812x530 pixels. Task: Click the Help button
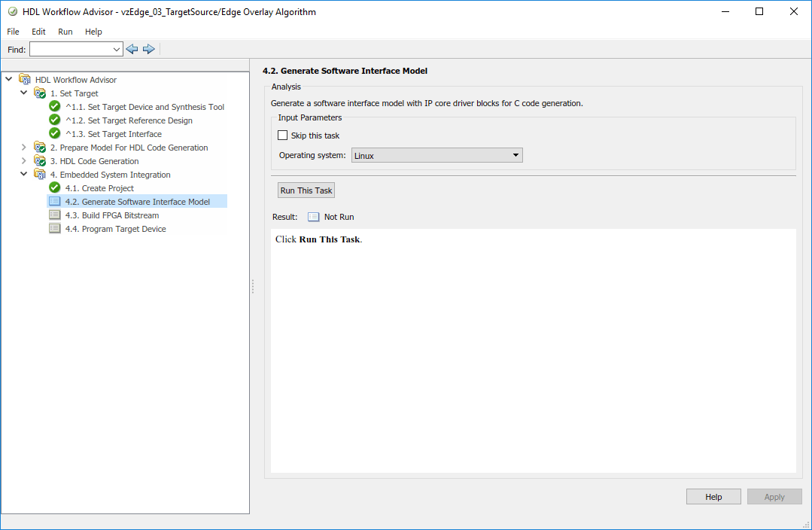[x=713, y=497]
